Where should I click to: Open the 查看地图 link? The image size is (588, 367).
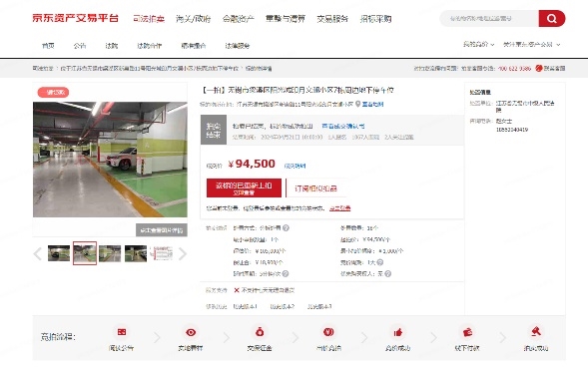372,104
